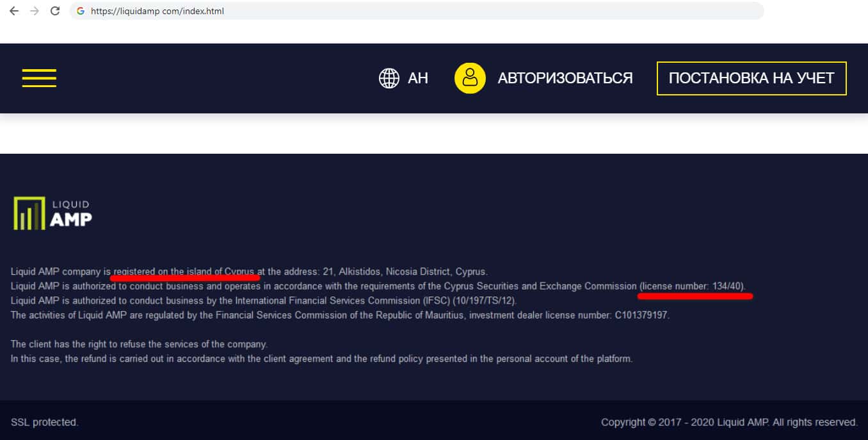Click the Google icon in the address bar
The height and width of the screenshot is (440, 868).
81,11
